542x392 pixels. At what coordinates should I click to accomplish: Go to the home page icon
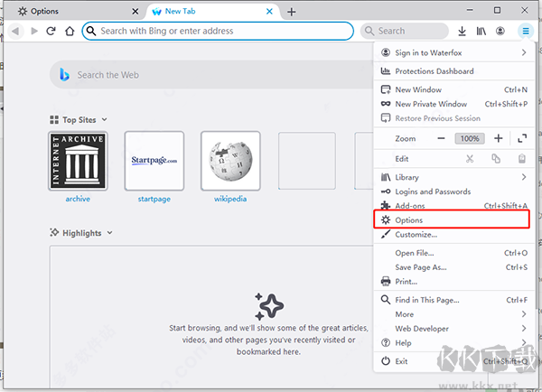pyautogui.click(x=70, y=31)
